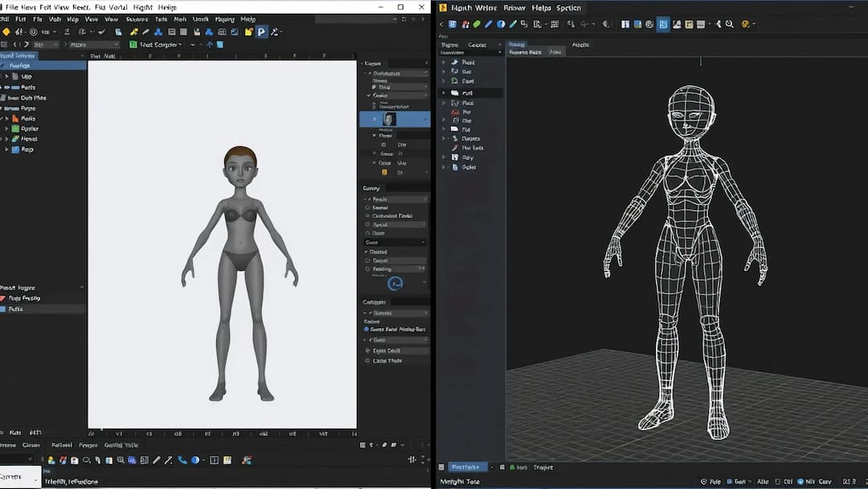
Task: Open the Compiler dropdown with green icon
Action: point(158,45)
